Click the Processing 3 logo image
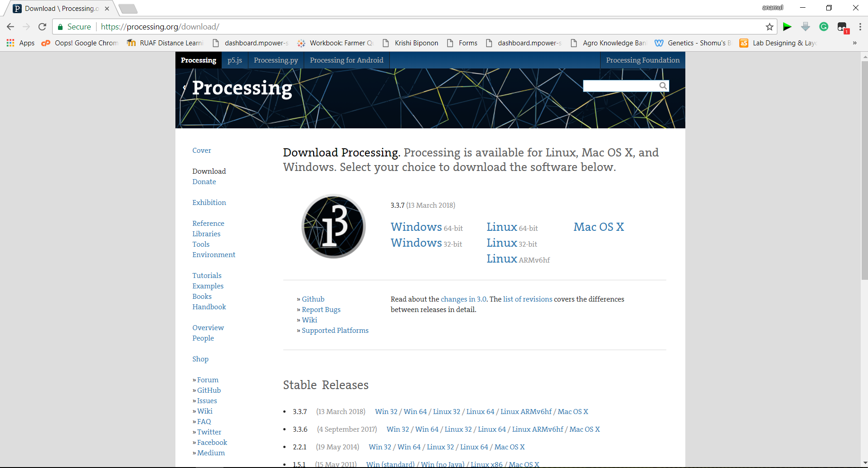 coord(334,226)
